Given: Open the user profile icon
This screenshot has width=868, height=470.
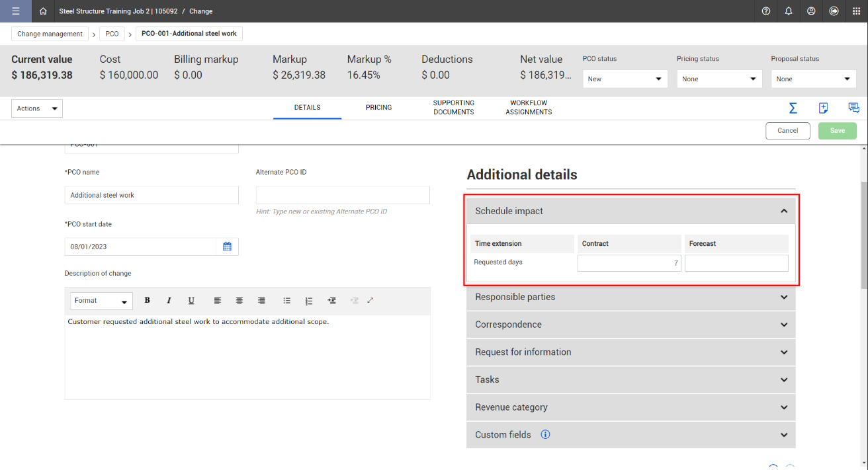Looking at the screenshot, I should tap(811, 11).
